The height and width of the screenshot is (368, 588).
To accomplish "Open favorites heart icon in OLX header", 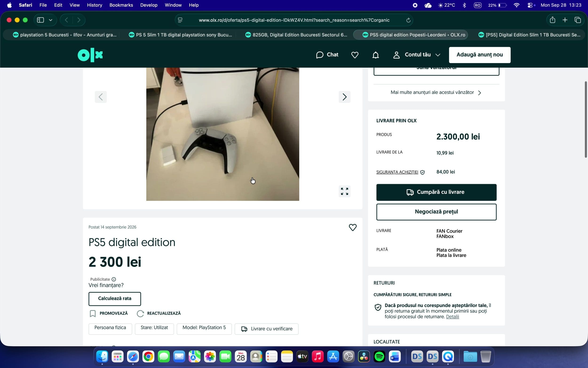I will click(355, 55).
